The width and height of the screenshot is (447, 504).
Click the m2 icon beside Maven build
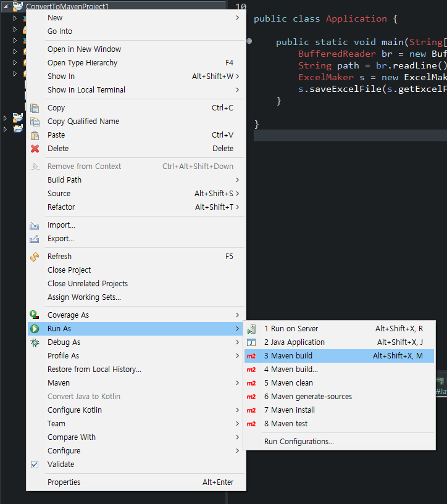coord(251,356)
